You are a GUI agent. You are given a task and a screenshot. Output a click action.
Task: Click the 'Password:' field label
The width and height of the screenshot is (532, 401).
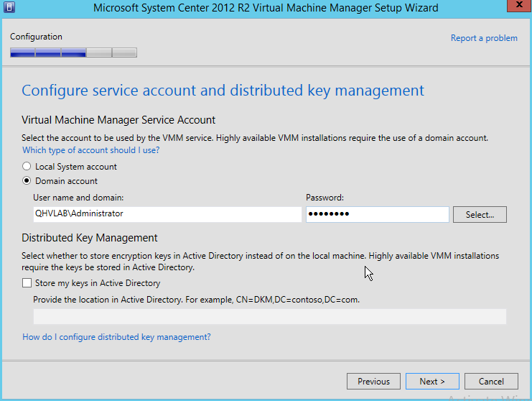tap(325, 197)
